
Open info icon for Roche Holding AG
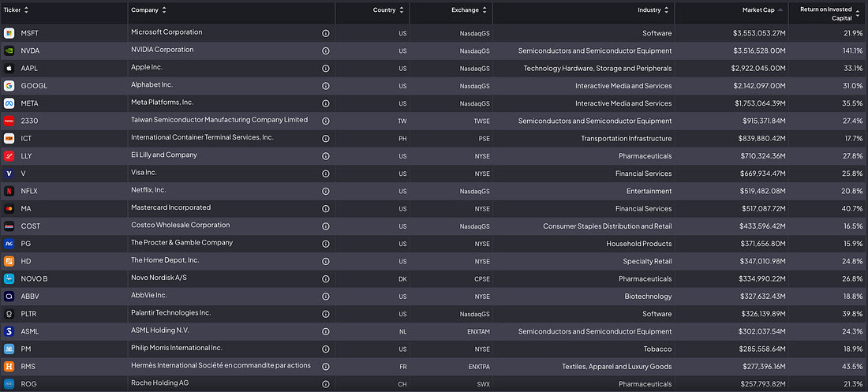(x=325, y=383)
